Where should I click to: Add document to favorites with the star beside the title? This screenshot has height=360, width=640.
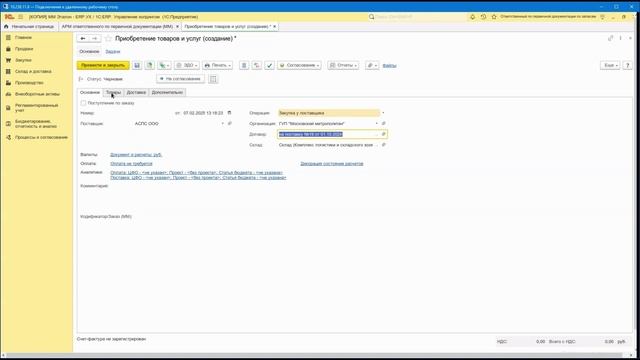(x=108, y=38)
